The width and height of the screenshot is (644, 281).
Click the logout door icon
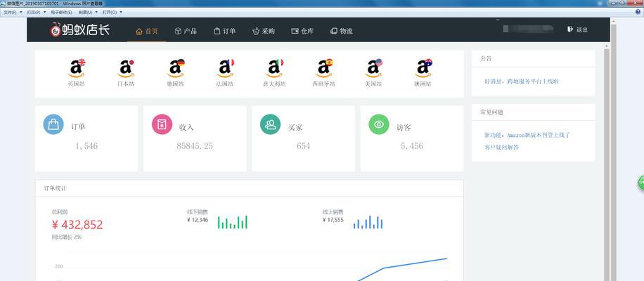point(570,29)
